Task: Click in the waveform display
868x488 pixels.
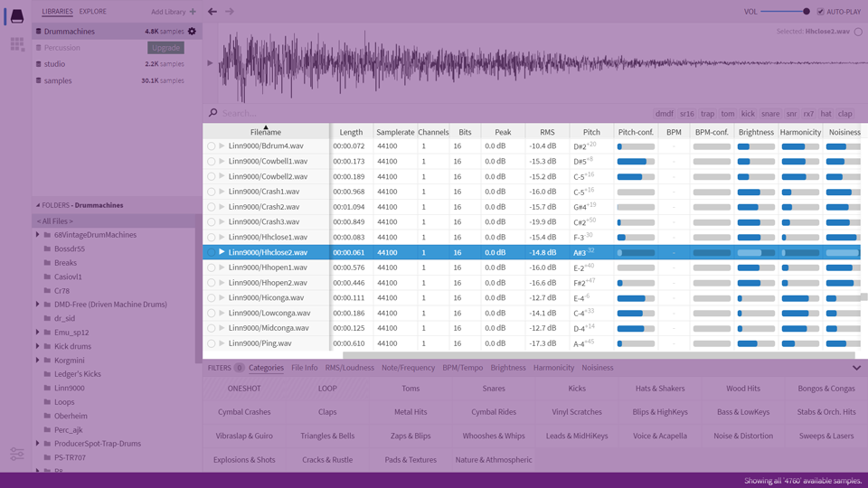Action: [x=542, y=63]
